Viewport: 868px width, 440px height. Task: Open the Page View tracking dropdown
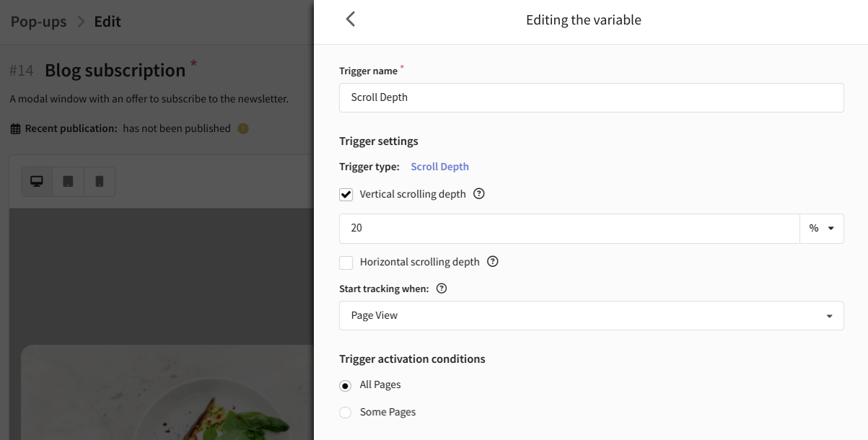[592, 316]
